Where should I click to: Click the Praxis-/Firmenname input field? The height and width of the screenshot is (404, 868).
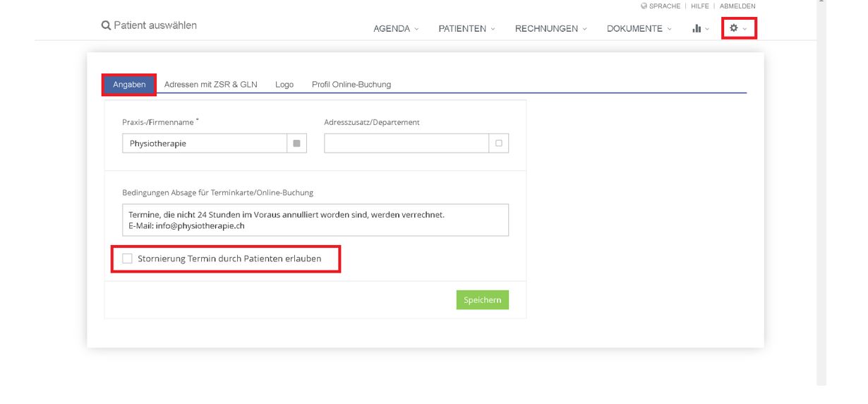[x=205, y=143]
